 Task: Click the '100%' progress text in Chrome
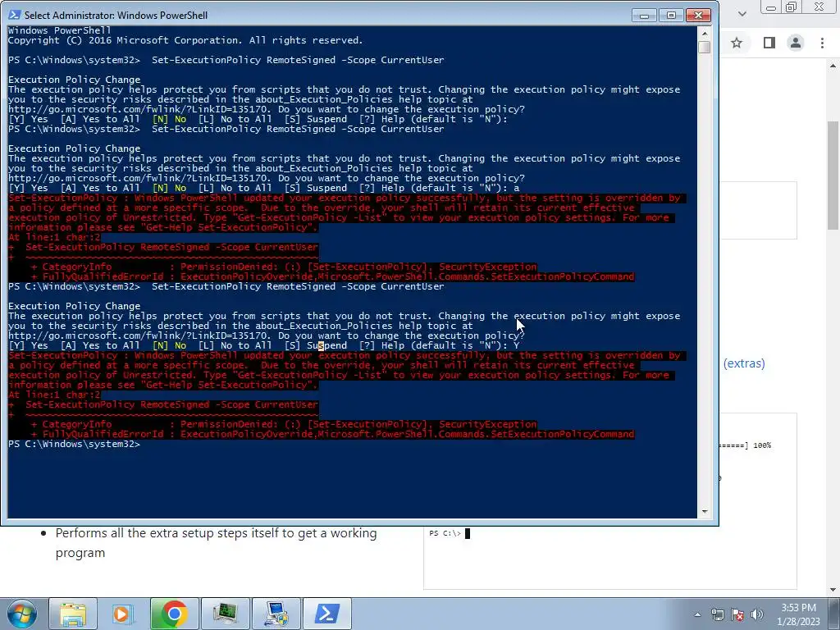point(762,445)
